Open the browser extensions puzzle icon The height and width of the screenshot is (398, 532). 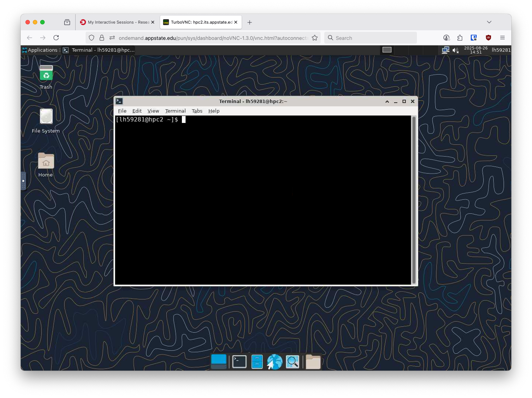(460, 38)
